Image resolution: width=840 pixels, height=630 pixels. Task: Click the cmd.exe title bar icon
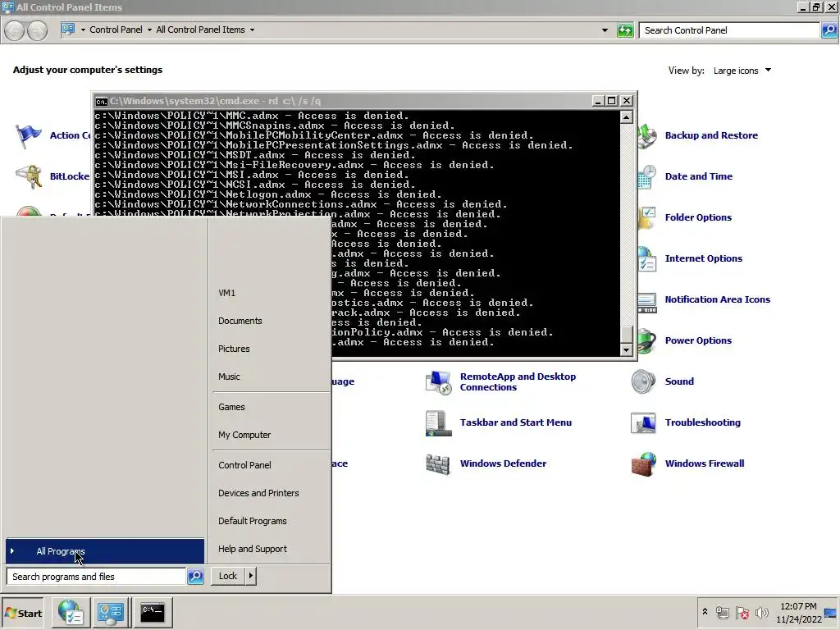[x=101, y=101]
